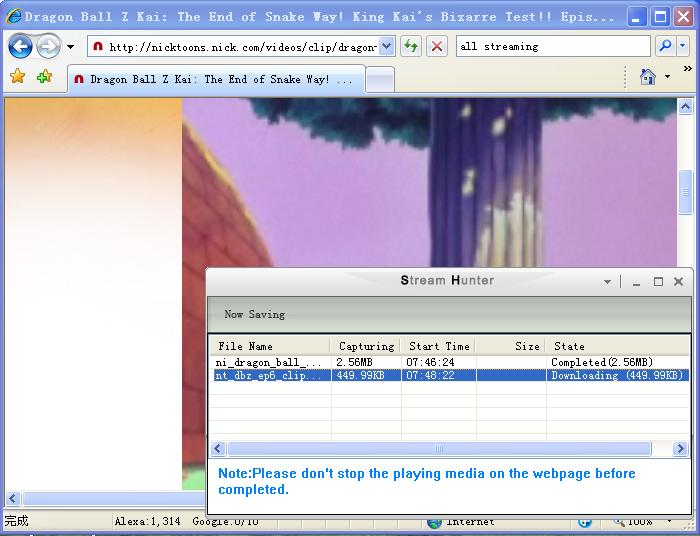
Task: Click Stream Hunter horizontal scrollbar thumb
Action: point(439,449)
